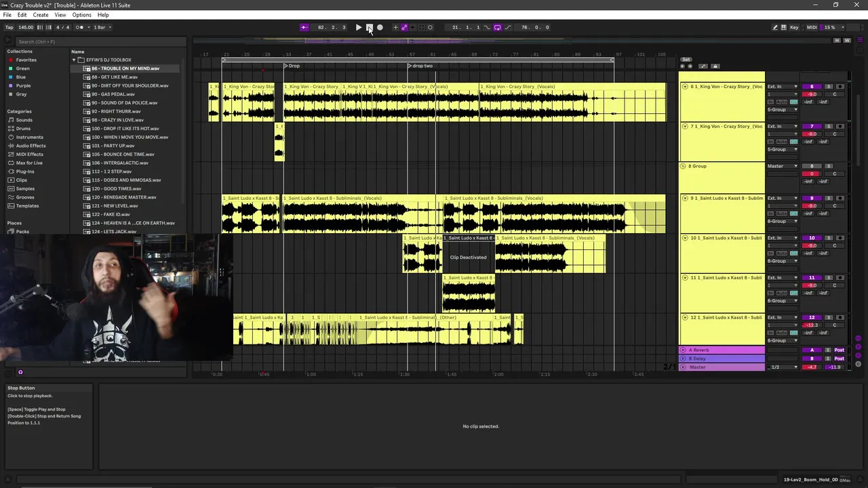Arm track 9 for recording
Viewport: 868px width, 488px height.
tap(840, 198)
